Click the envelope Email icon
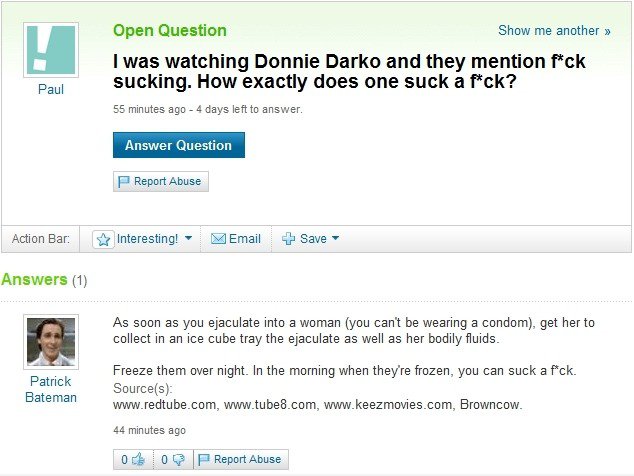 click(218, 239)
